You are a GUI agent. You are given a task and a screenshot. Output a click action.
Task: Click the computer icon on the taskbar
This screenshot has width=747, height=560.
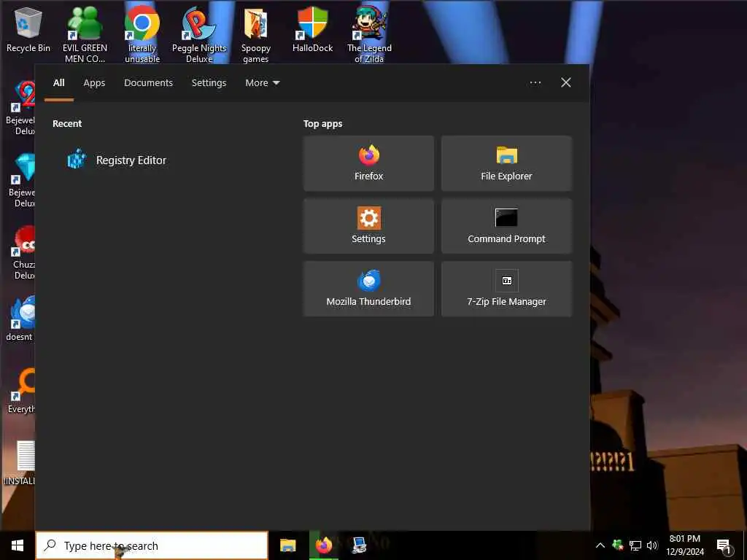359,545
